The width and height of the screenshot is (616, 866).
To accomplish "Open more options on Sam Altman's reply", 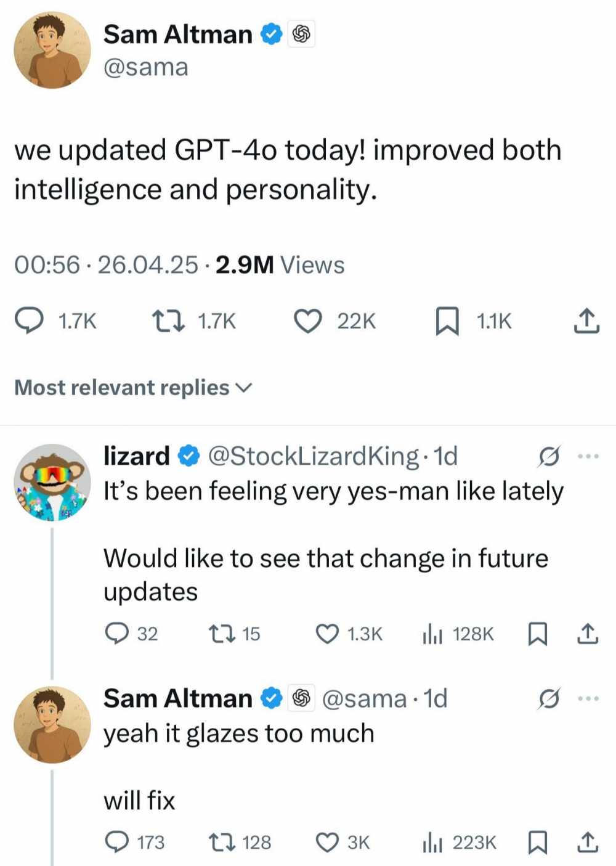I will pyautogui.click(x=587, y=699).
